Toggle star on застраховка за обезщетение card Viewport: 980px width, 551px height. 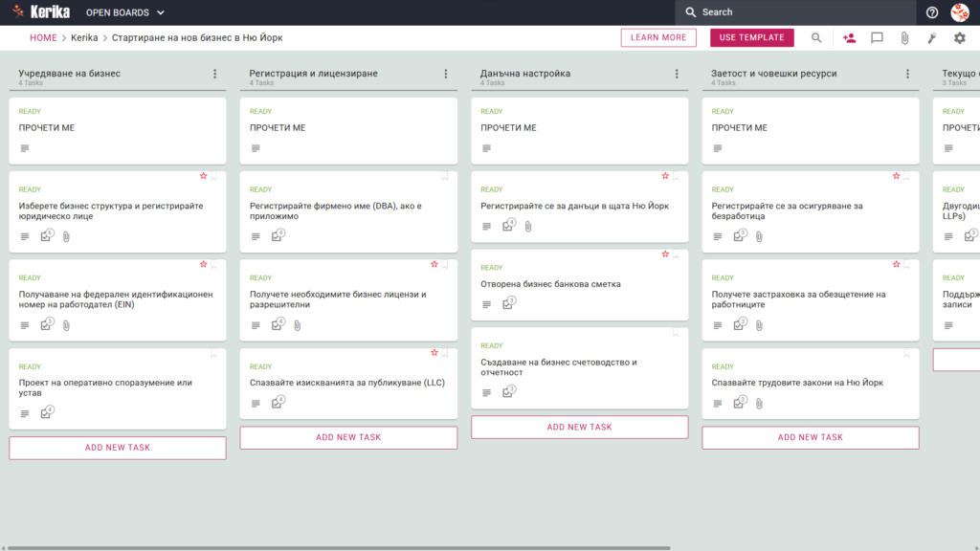pos(896,264)
